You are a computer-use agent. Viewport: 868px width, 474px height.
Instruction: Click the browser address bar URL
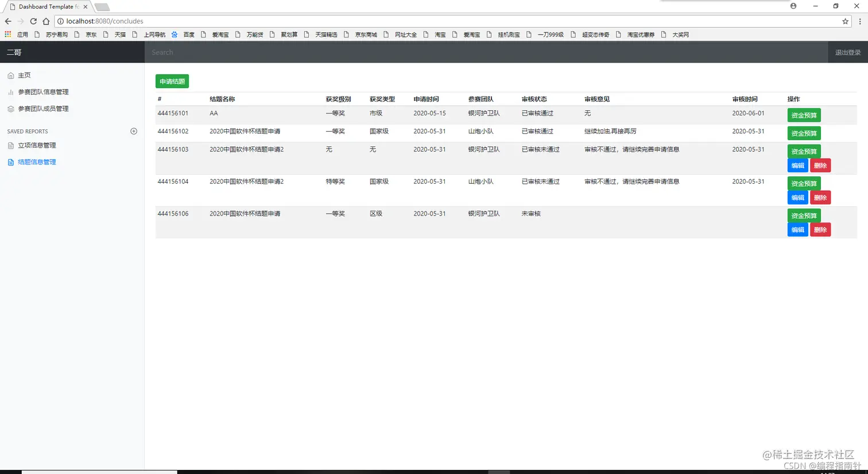pyautogui.click(x=104, y=21)
